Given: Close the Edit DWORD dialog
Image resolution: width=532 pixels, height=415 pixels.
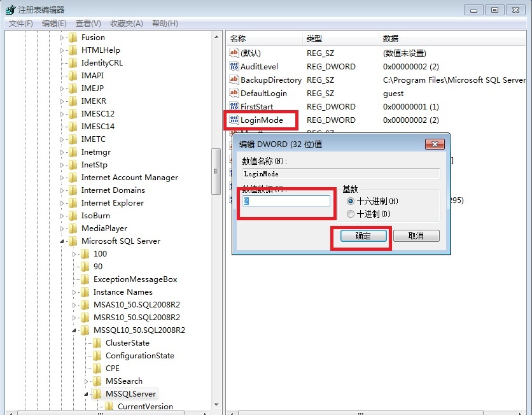Looking at the screenshot, I should (x=436, y=144).
